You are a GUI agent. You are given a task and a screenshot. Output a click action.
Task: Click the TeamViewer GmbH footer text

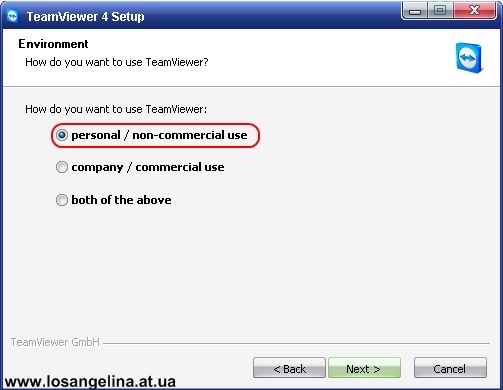[x=55, y=342]
